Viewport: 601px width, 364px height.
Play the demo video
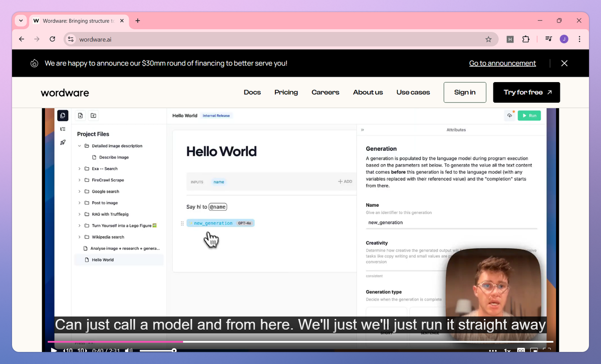(x=54, y=350)
